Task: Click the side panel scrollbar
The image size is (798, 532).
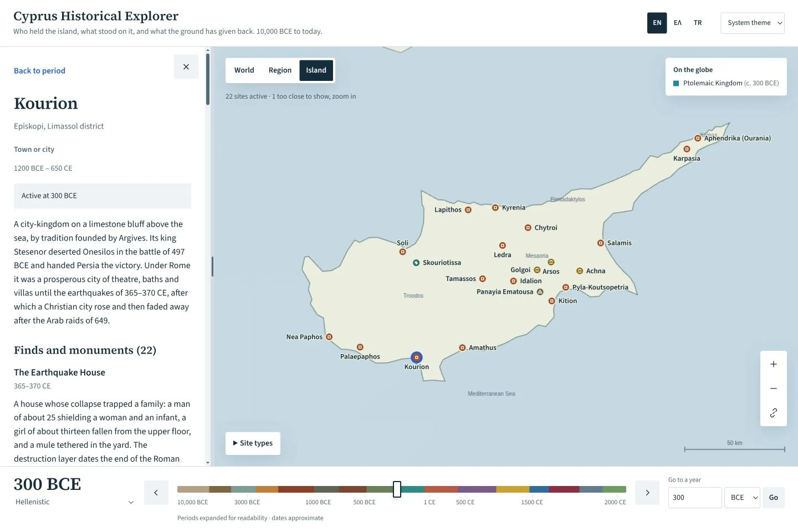Action: [x=208, y=79]
